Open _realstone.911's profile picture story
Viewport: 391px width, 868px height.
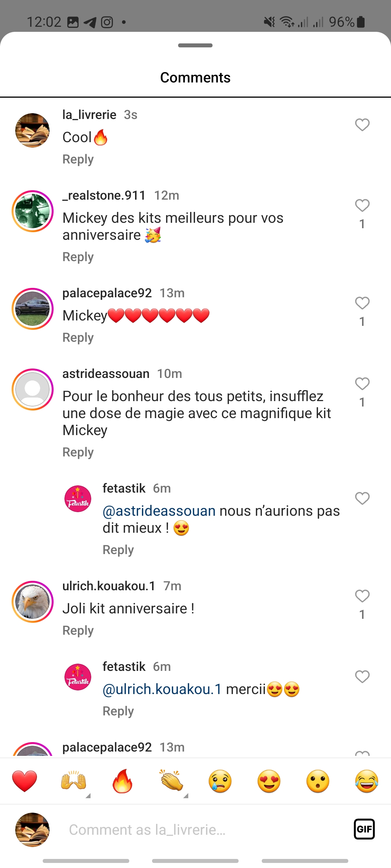click(x=33, y=211)
